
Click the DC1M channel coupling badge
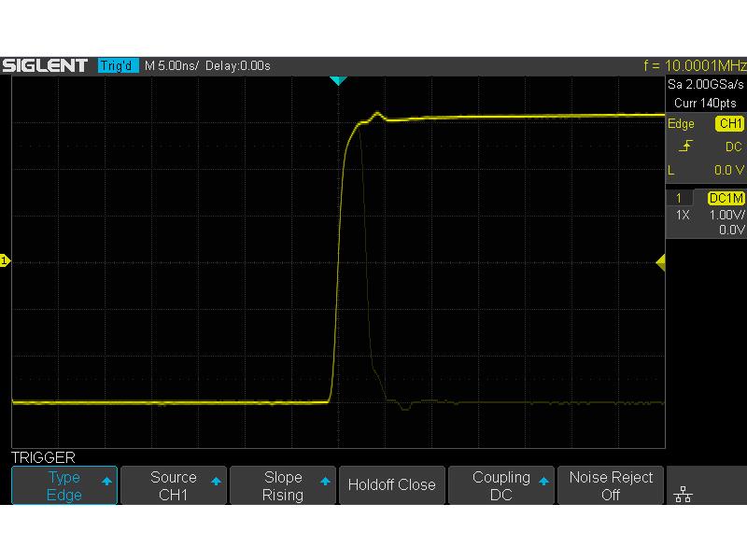coord(726,198)
